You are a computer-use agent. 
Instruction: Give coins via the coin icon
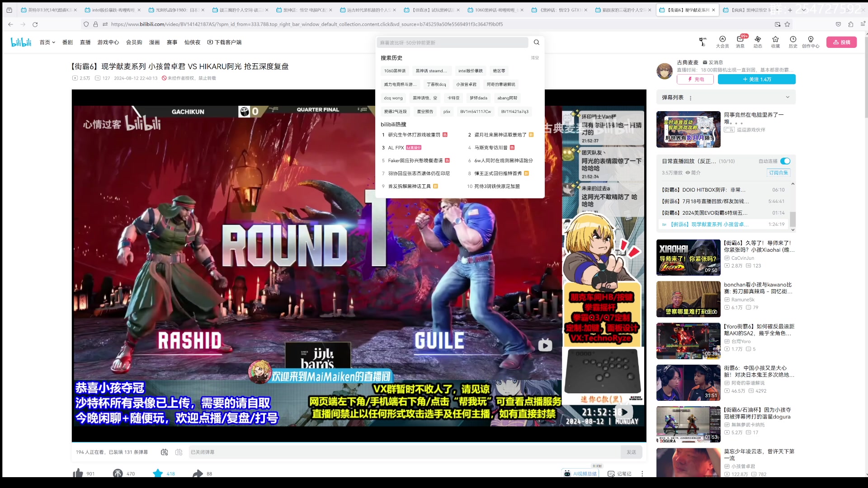(118, 473)
